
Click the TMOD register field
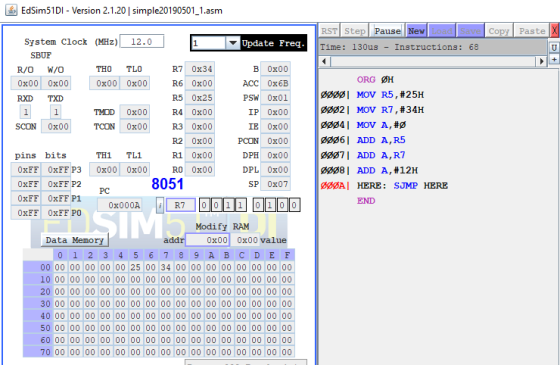point(135,112)
